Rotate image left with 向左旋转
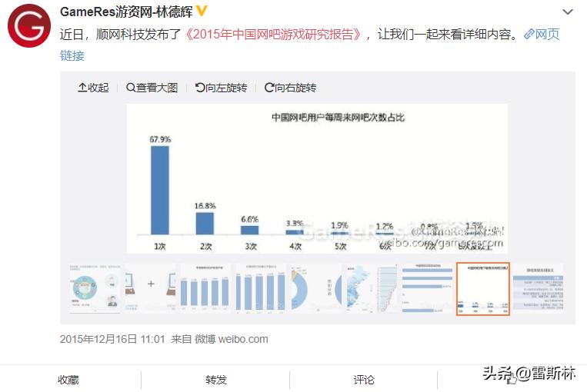587x392 pixels. click(x=221, y=88)
